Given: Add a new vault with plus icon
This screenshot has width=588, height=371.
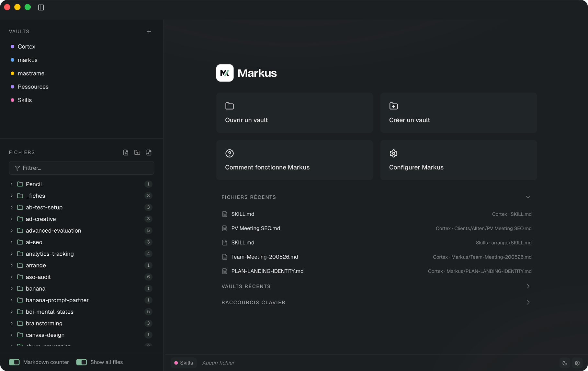Looking at the screenshot, I should [149, 31].
